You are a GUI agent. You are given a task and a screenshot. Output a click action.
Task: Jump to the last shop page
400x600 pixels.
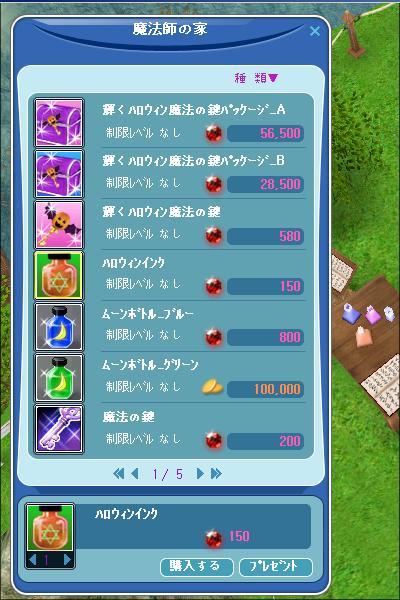216,474
